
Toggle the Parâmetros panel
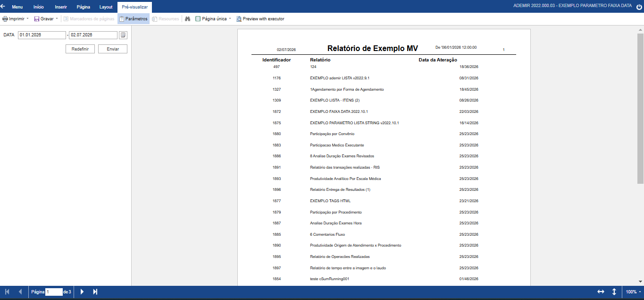134,19
